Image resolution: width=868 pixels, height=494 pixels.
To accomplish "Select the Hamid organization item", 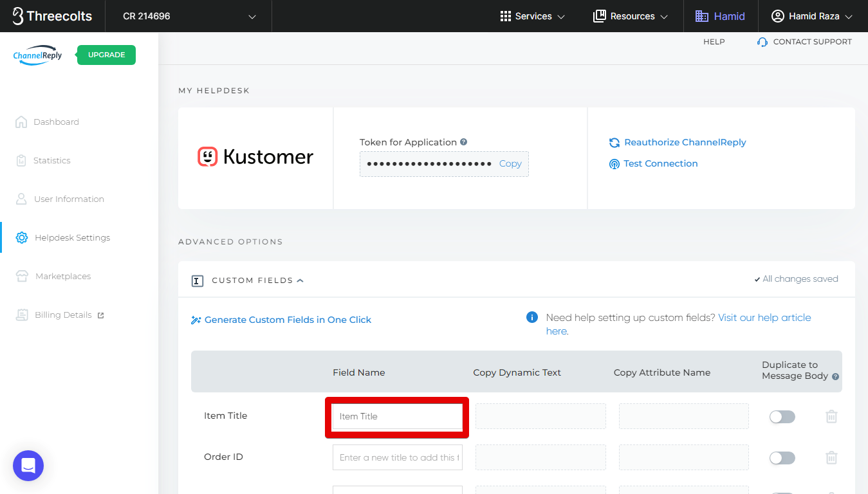I will (721, 16).
